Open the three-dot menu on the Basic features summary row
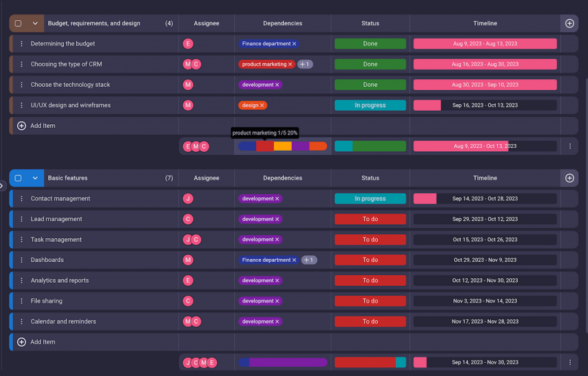The image size is (588, 376). click(x=570, y=362)
